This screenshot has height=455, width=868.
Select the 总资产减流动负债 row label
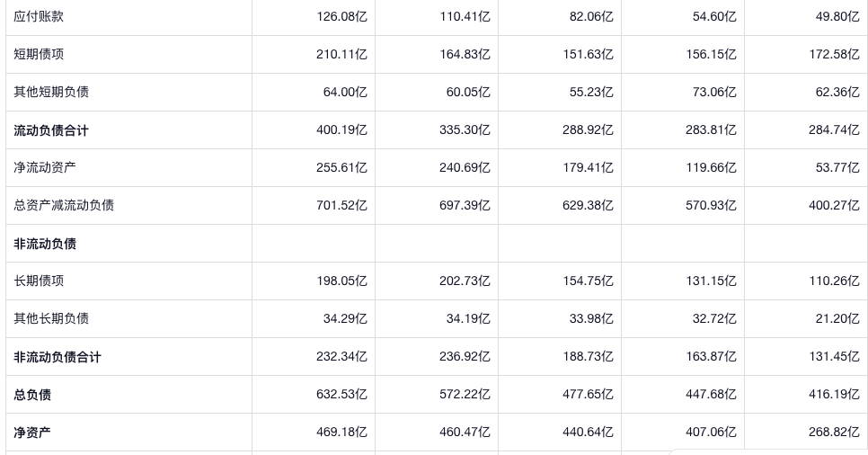click(x=64, y=205)
